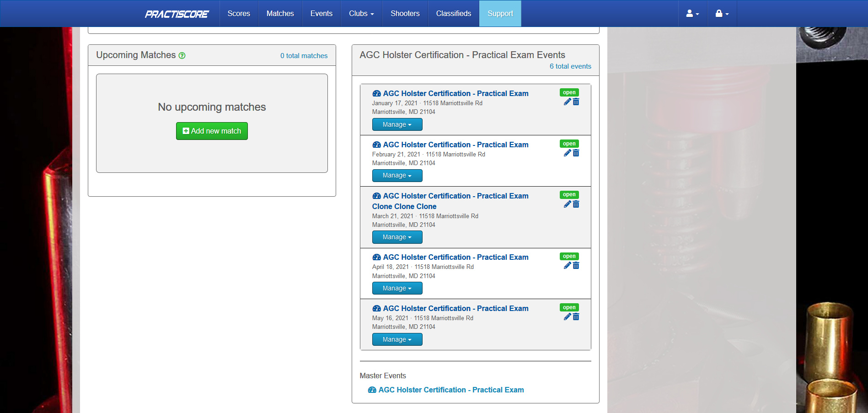Open the lock icon menu
This screenshot has height=413, width=868.
[722, 14]
